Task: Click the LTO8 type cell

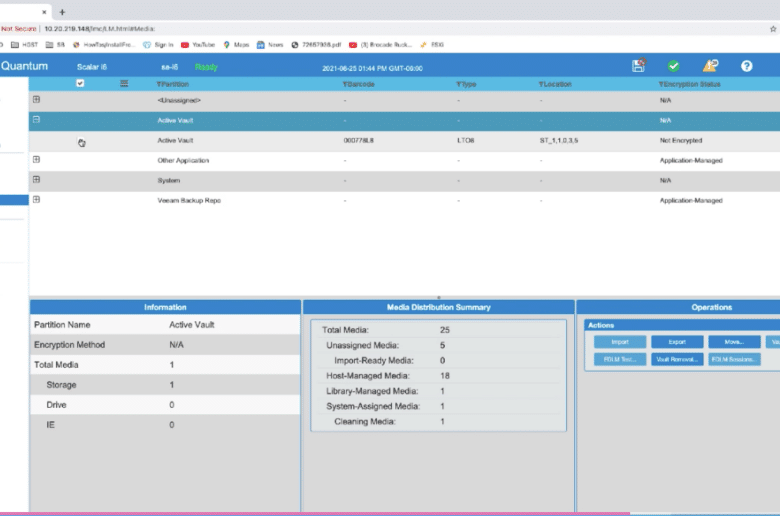Action: 466,141
